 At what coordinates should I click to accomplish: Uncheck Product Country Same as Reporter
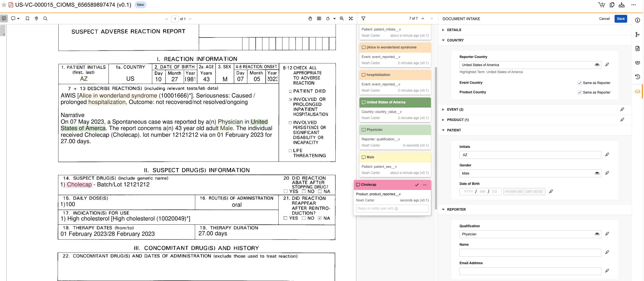tap(580, 92)
